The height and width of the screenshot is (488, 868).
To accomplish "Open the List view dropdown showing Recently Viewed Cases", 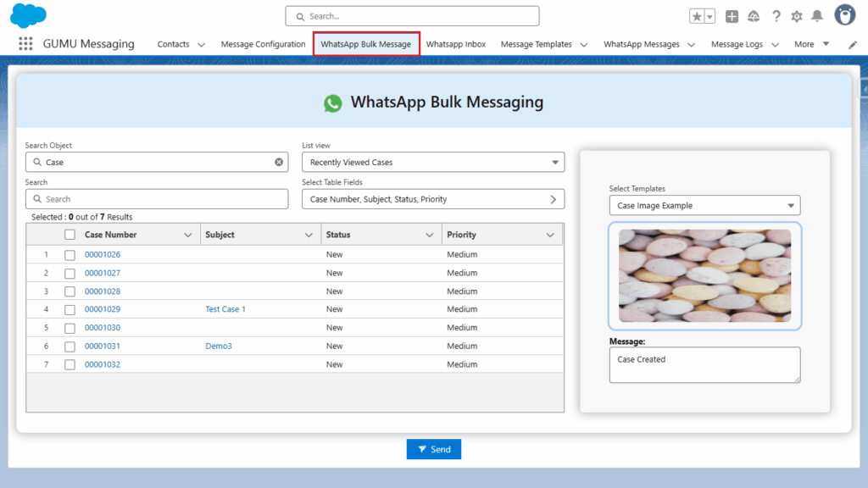I will click(x=432, y=162).
